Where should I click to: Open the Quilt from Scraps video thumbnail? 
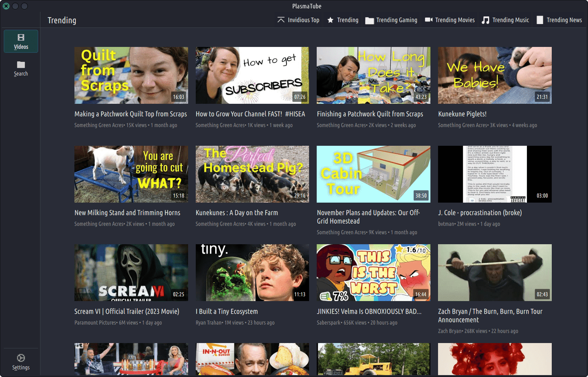point(131,75)
